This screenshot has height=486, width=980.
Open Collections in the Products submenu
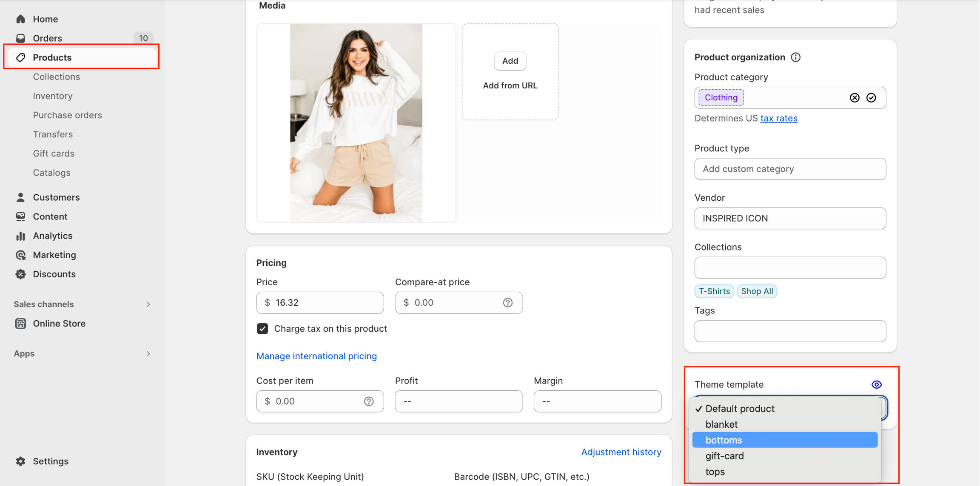57,77
